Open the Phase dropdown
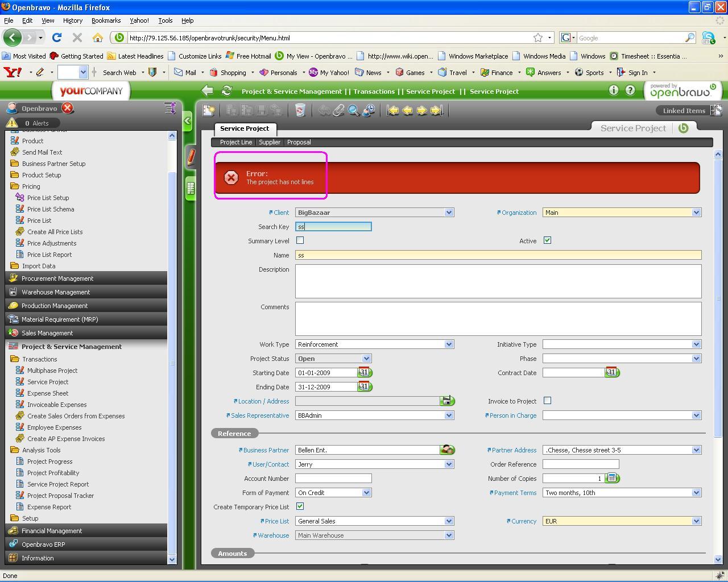Image resolution: width=728 pixels, height=582 pixels. (696, 359)
